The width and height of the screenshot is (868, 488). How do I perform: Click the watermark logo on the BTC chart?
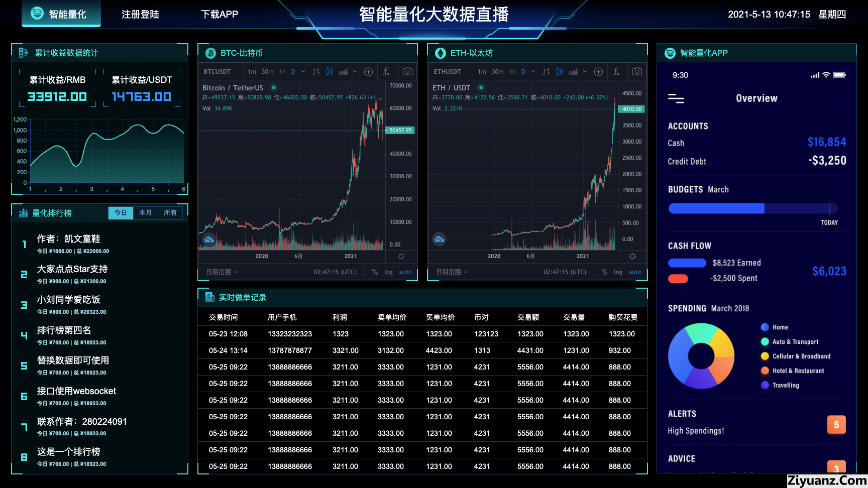pos(209,240)
